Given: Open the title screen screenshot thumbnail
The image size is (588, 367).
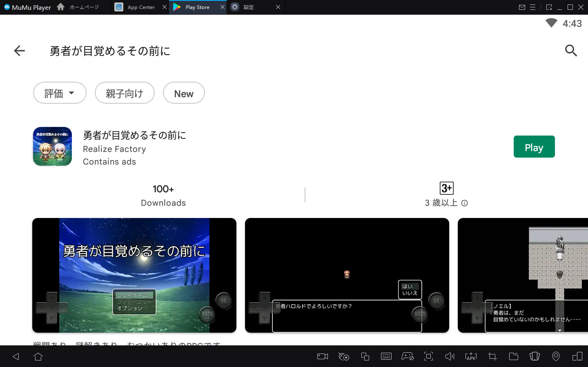Looking at the screenshot, I should (134, 275).
